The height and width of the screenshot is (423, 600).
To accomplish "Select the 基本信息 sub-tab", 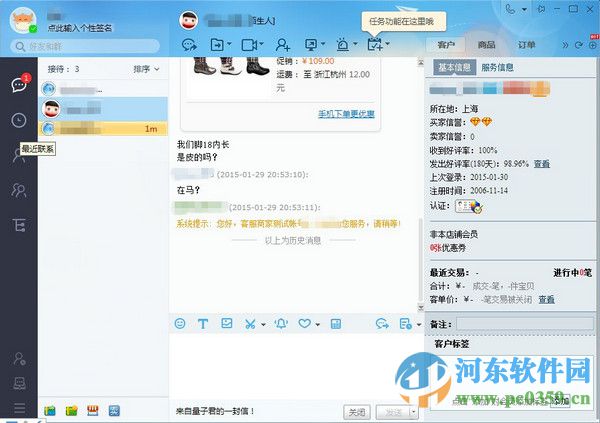I will click(455, 67).
